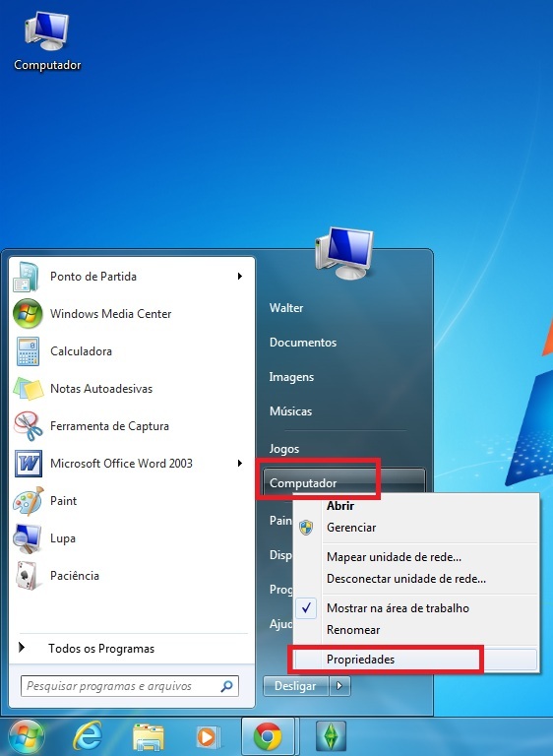The height and width of the screenshot is (756, 553).
Task: Expand Word 2003 recent files arrow
Action: (x=240, y=464)
